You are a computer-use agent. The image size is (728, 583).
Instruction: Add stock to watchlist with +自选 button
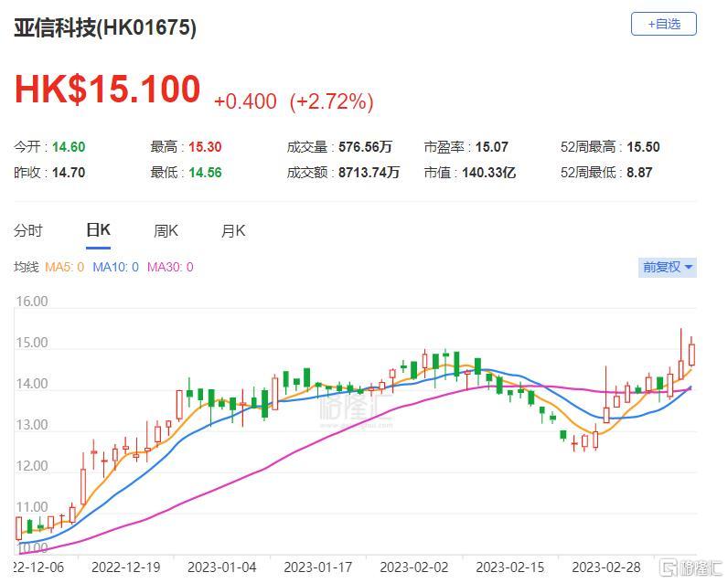[663, 24]
